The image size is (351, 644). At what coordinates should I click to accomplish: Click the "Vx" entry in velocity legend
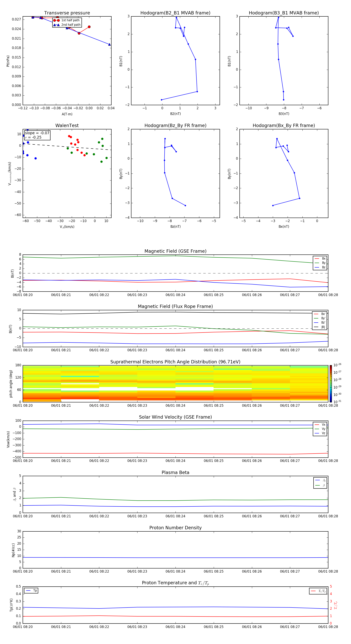[320, 424]
